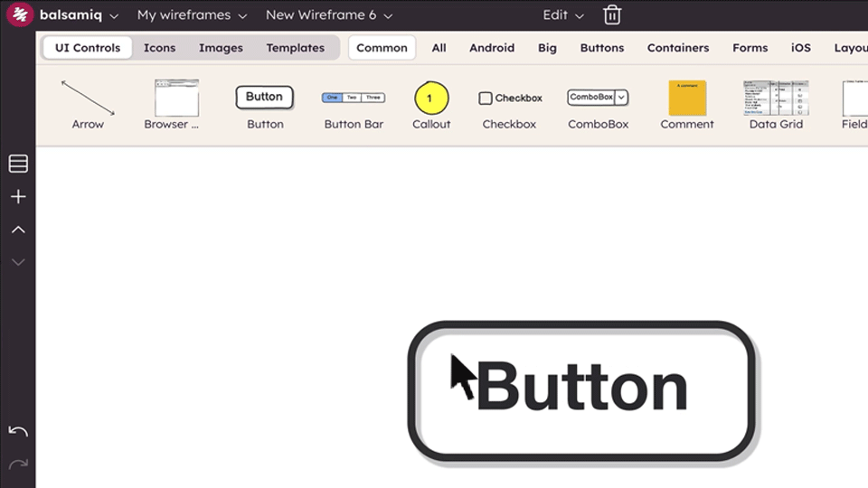Viewport: 868px width, 488px height.
Task: Select the Big category filter
Action: point(547,48)
